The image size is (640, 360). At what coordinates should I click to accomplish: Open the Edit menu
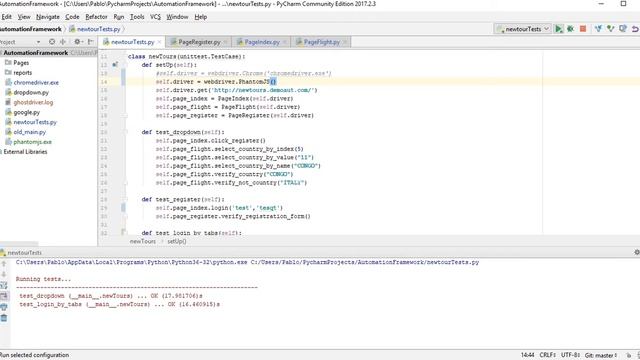pos(7,17)
